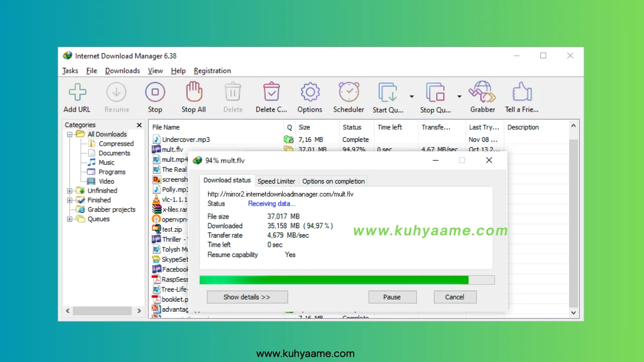Viewport: 644px width, 362px height.
Task: Click the openvpn file icon
Action: point(156,219)
